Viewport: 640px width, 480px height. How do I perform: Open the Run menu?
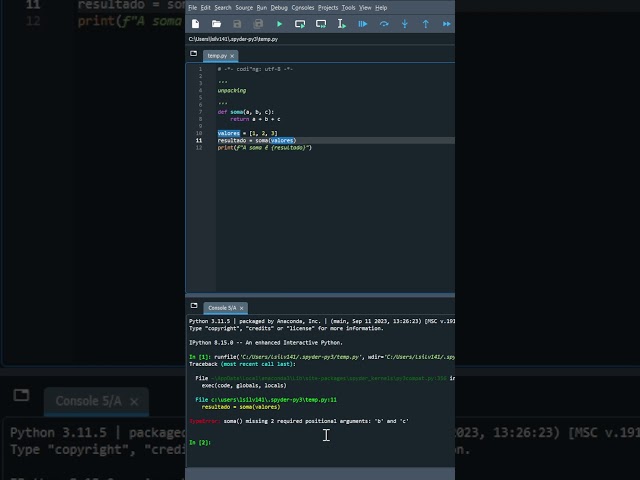tap(262, 8)
